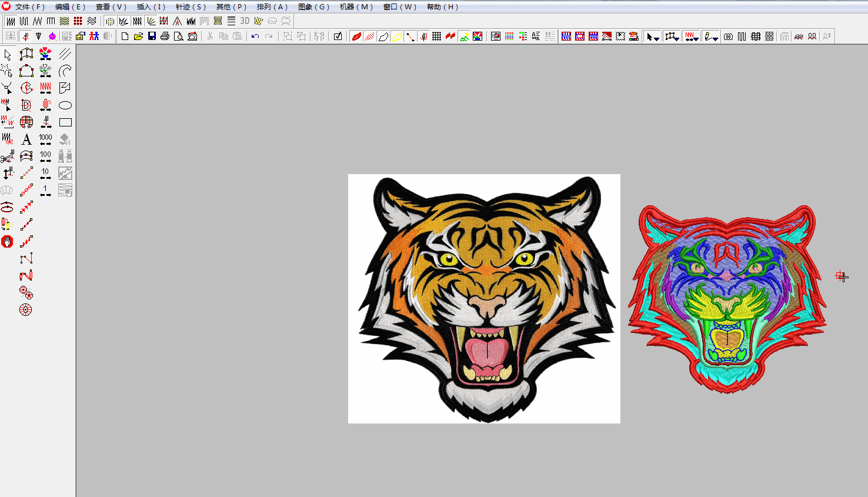Image resolution: width=868 pixels, height=497 pixels.
Task: Open the 机器(M) menu
Action: [x=356, y=7]
